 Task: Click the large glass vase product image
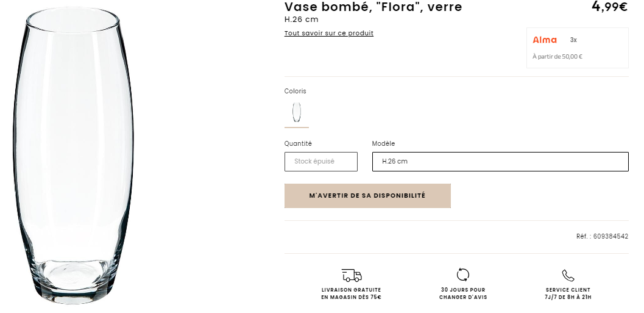click(x=74, y=156)
